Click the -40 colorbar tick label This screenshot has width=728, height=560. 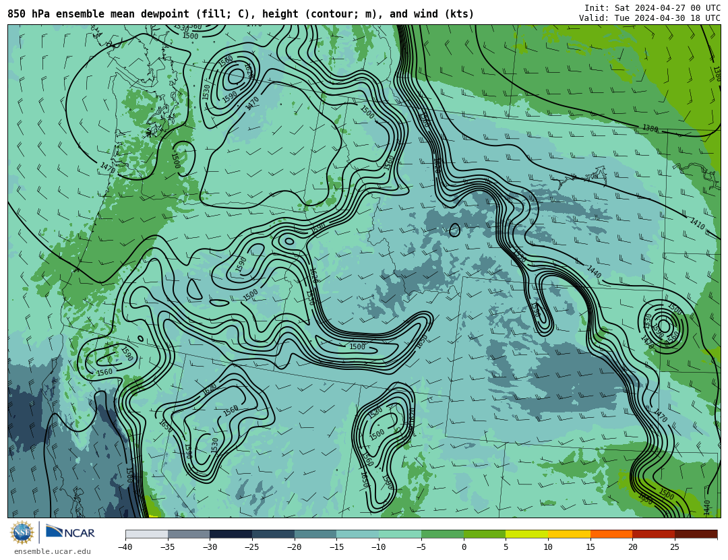(x=125, y=547)
